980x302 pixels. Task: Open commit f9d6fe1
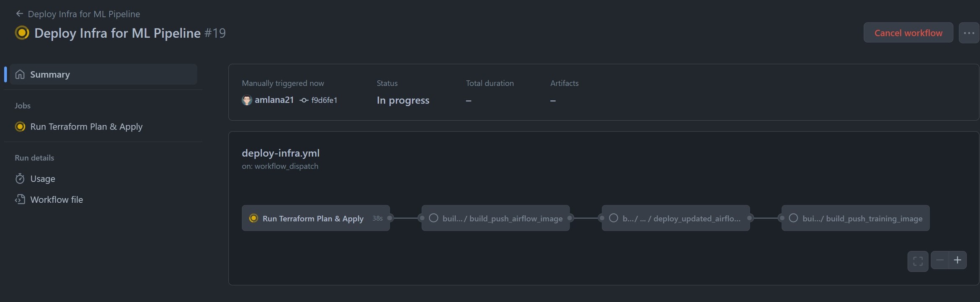pyautogui.click(x=324, y=100)
